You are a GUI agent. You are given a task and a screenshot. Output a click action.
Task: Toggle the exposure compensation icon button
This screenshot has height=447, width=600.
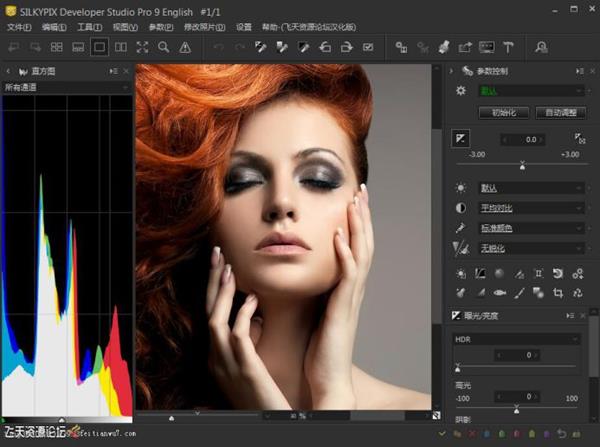(x=461, y=139)
